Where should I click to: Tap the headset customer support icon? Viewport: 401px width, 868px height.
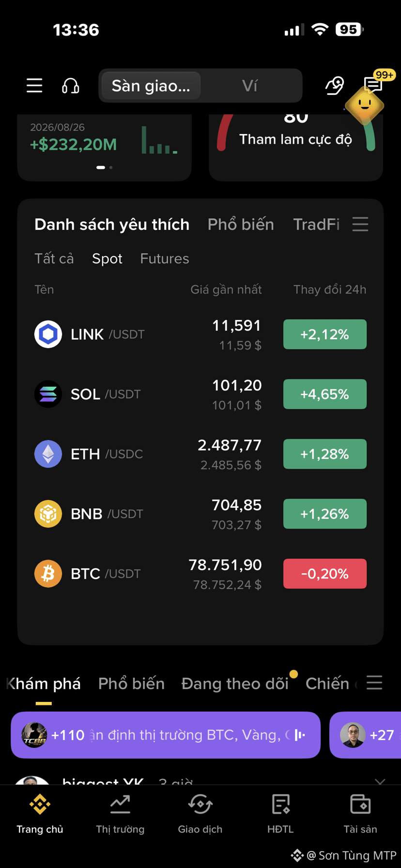71,86
